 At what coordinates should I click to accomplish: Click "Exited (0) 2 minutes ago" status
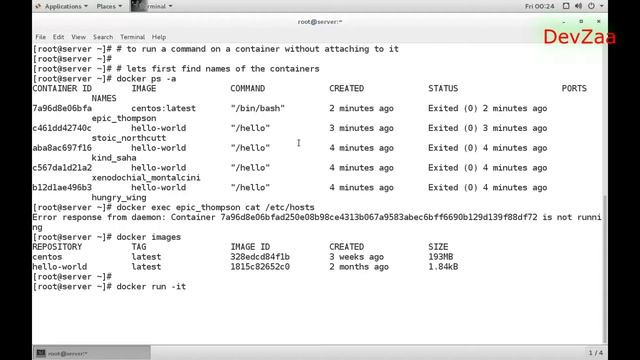487,108
